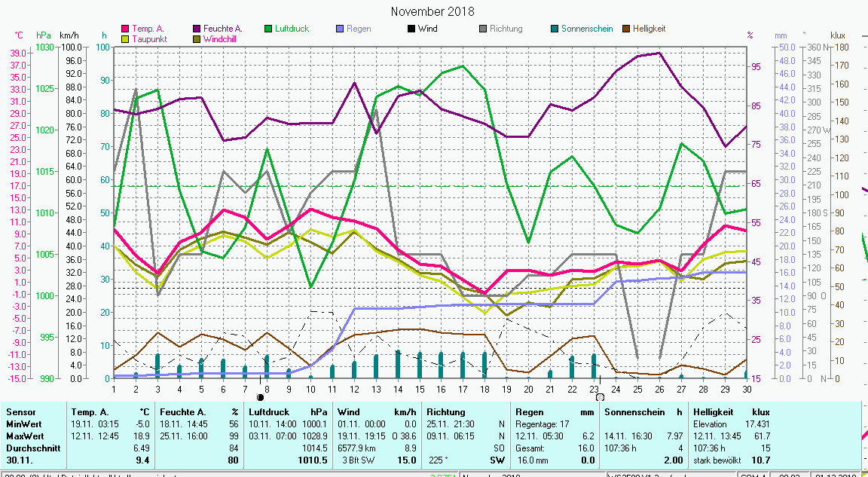
Task: Click the Sonnenschein teal legend square
Action: click(555, 29)
